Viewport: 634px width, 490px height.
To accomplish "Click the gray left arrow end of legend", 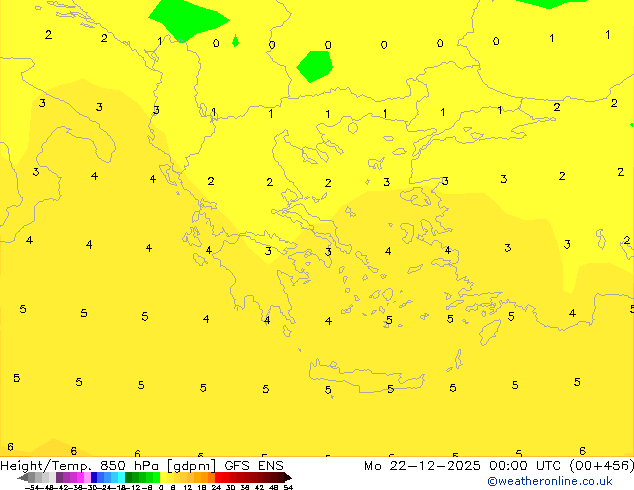I will point(23,478).
